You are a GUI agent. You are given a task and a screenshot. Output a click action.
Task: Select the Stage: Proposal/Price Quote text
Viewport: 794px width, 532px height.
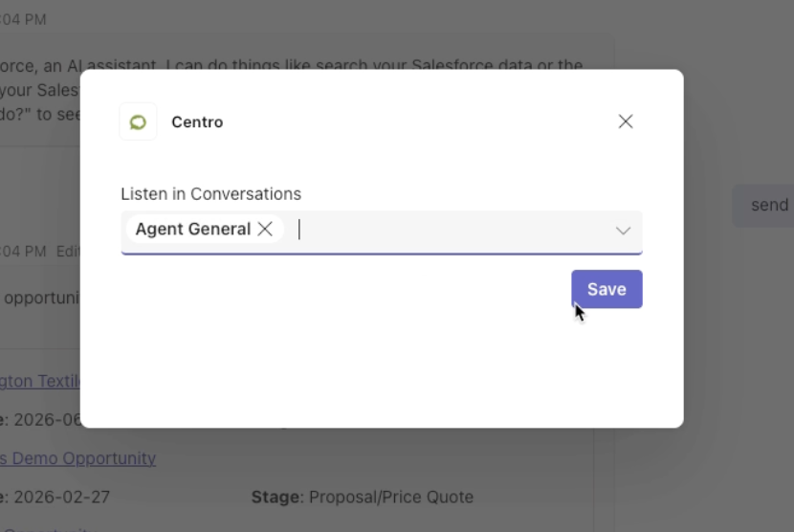coord(363,497)
